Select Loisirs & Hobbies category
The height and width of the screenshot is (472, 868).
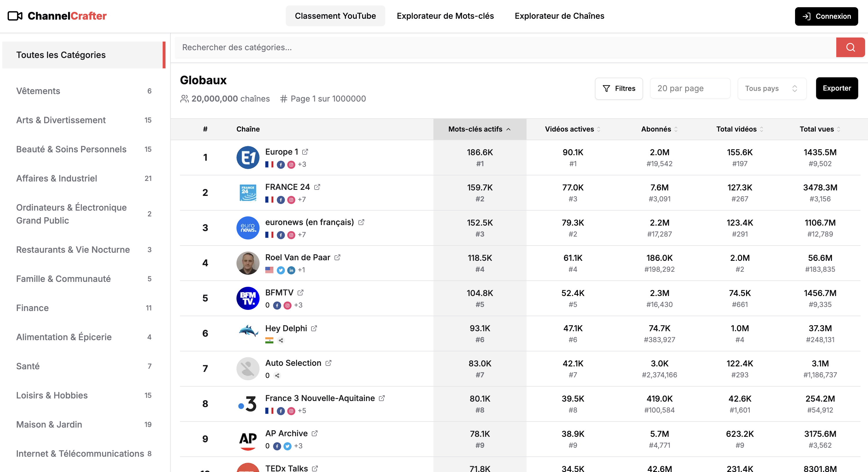[x=84, y=396]
